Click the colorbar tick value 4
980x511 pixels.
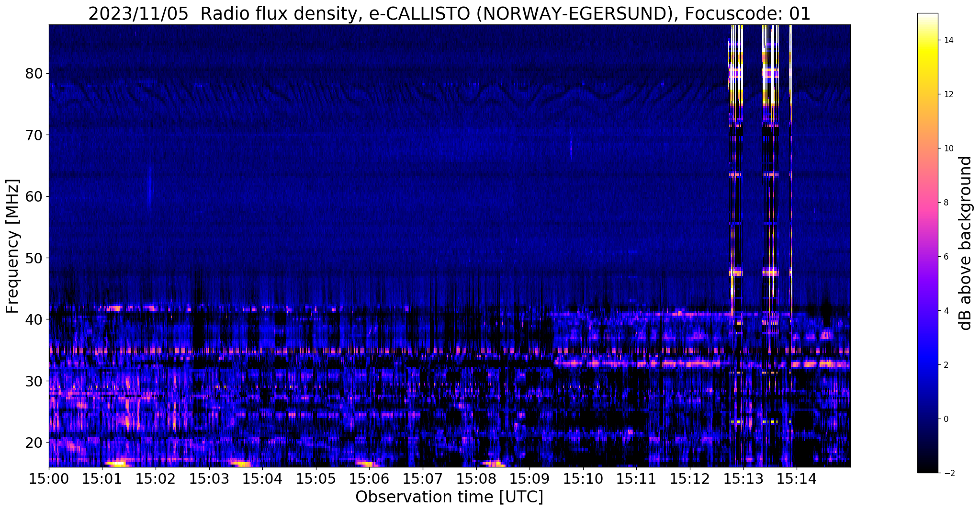coord(946,311)
